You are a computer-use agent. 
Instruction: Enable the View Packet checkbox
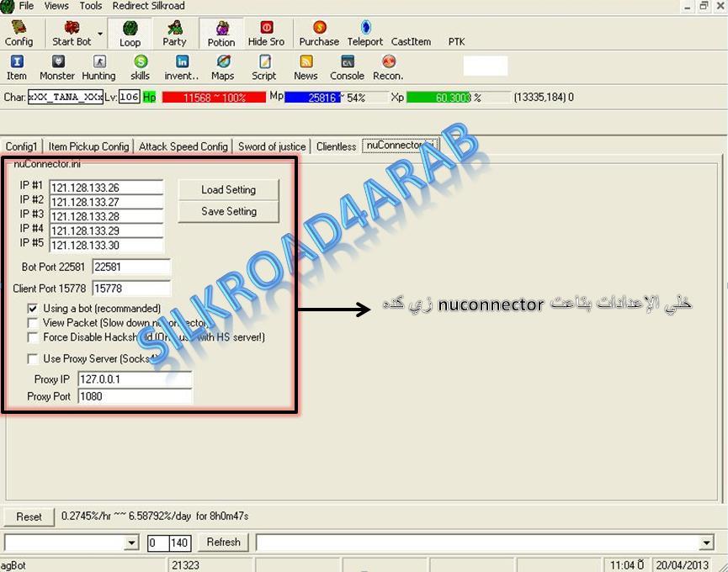[33, 323]
